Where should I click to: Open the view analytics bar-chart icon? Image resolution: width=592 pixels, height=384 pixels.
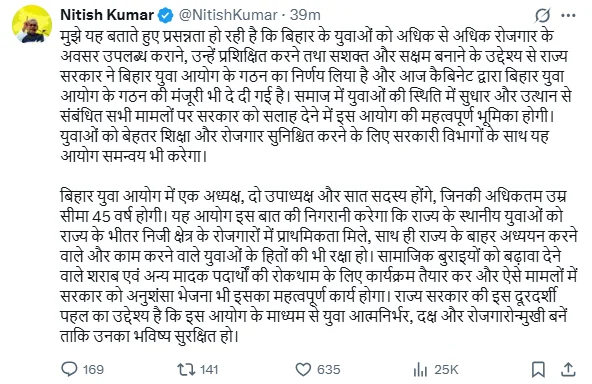(420, 369)
